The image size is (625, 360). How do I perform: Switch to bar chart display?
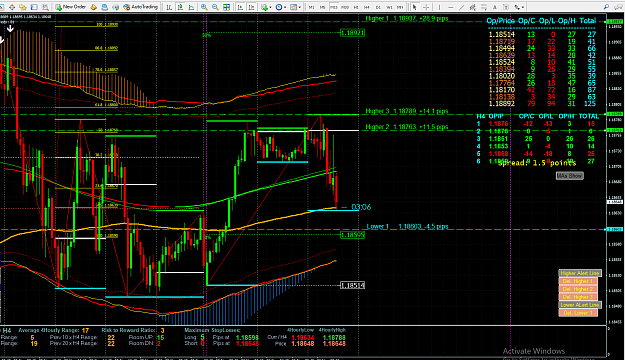pyautogui.click(x=169, y=7)
